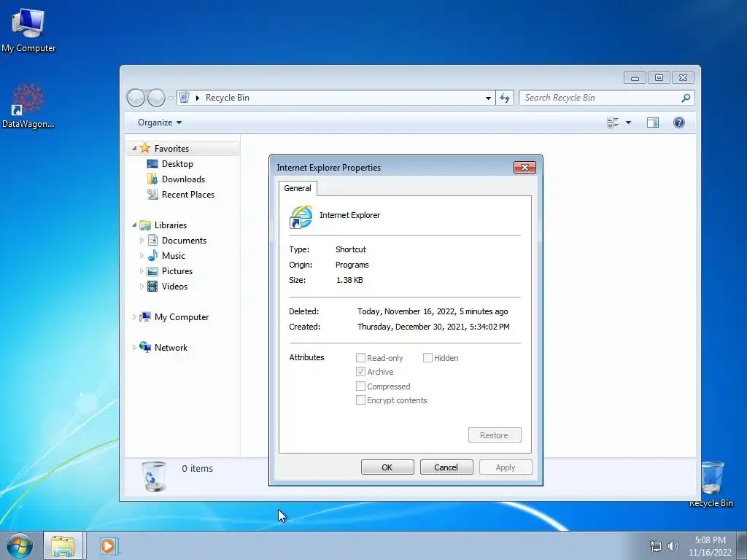Open the network tray icon
The image size is (747, 560).
[x=656, y=546]
